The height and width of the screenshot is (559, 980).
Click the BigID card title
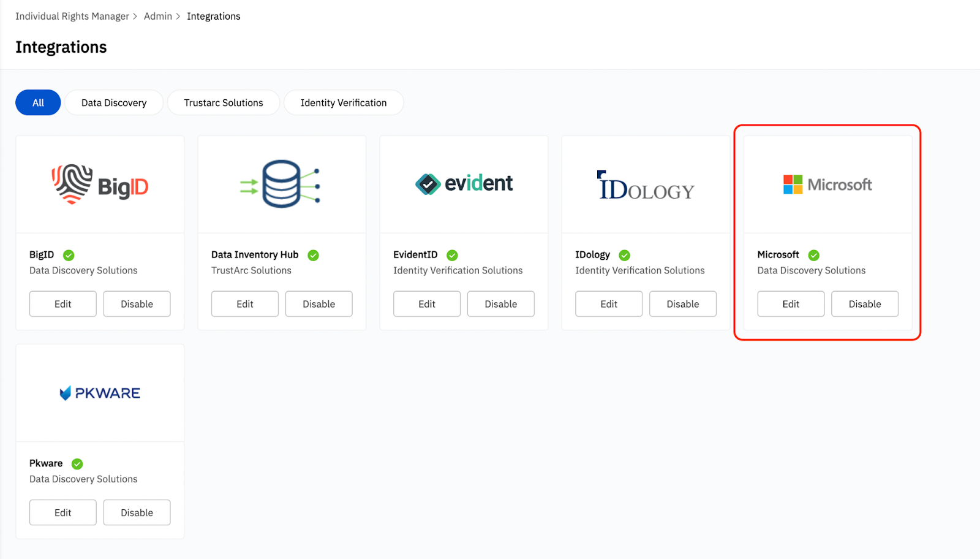(42, 254)
